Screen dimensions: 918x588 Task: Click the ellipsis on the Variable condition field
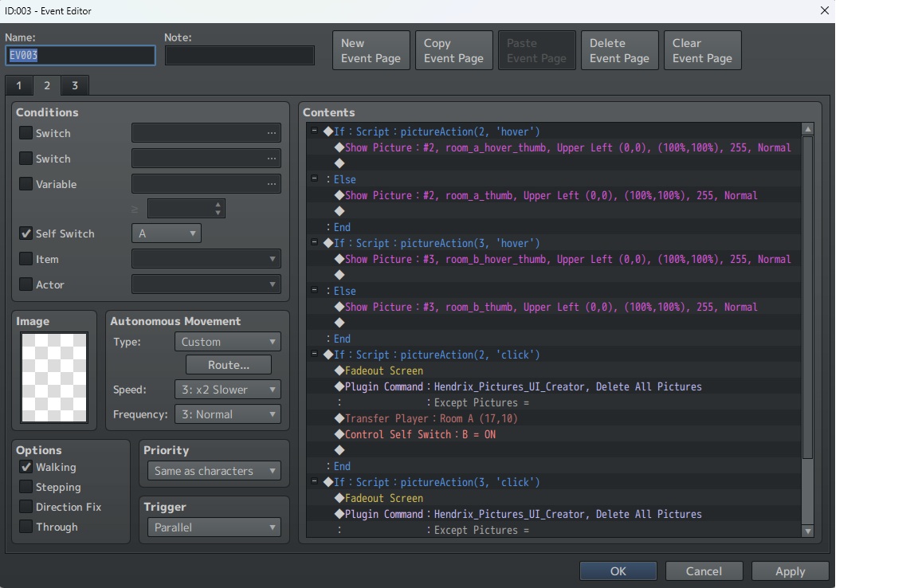272,184
